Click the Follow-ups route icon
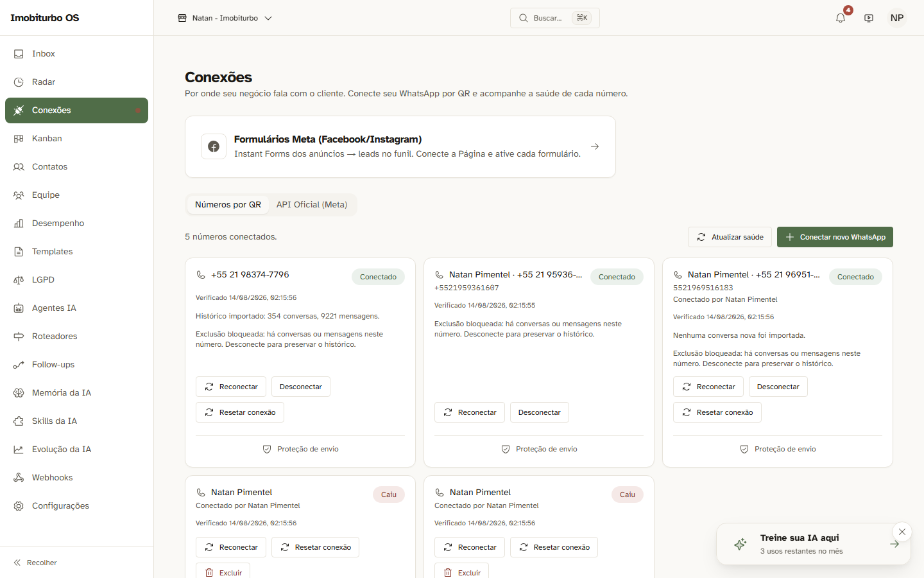 pyautogui.click(x=19, y=365)
